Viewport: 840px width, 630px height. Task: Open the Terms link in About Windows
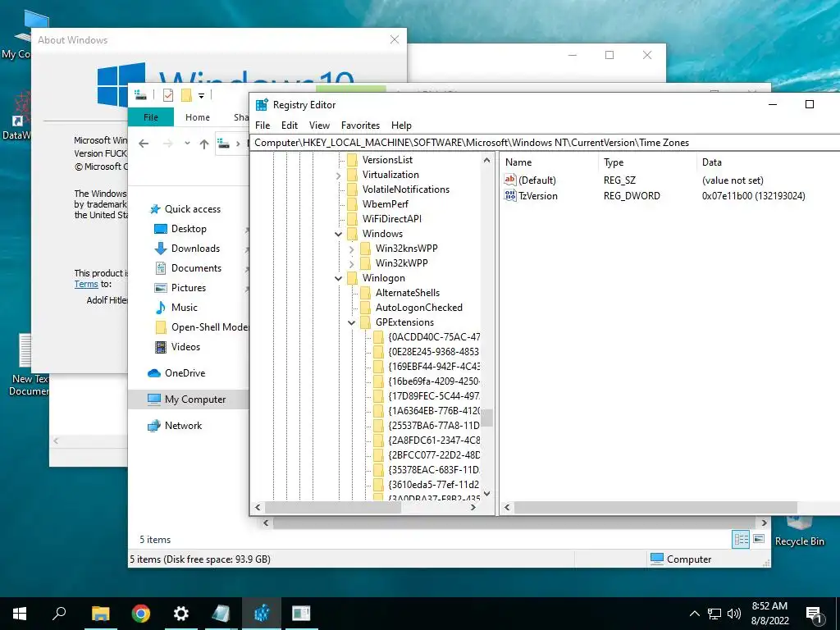point(86,284)
